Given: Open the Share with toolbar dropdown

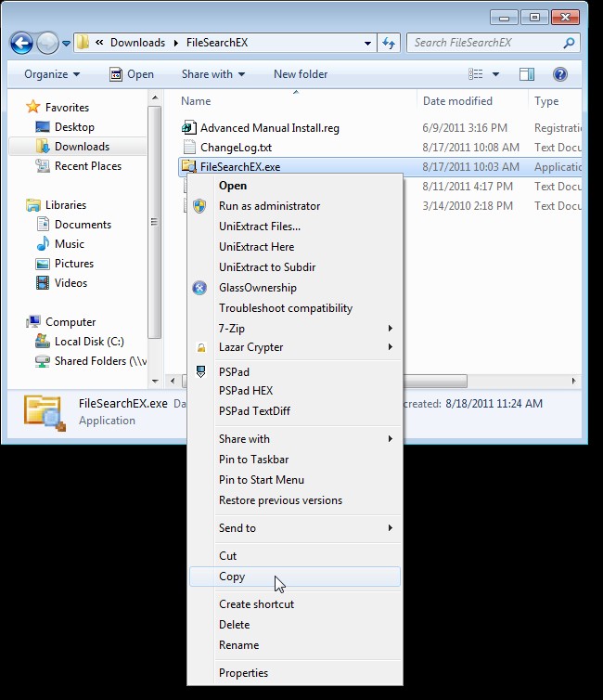Looking at the screenshot, I should 213,74.
